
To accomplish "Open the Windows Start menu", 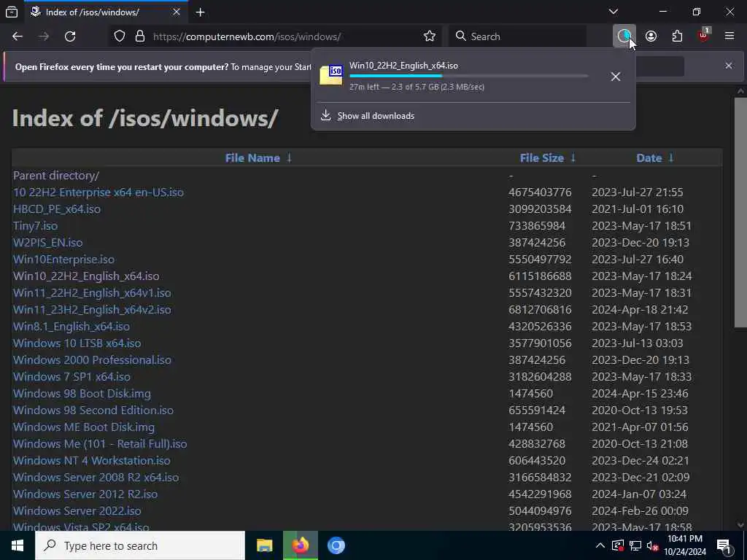I will coord(18,545).
